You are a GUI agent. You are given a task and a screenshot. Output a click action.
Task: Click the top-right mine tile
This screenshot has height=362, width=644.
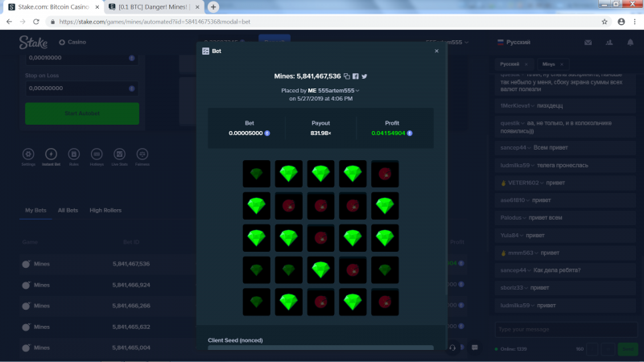point(385,174)
